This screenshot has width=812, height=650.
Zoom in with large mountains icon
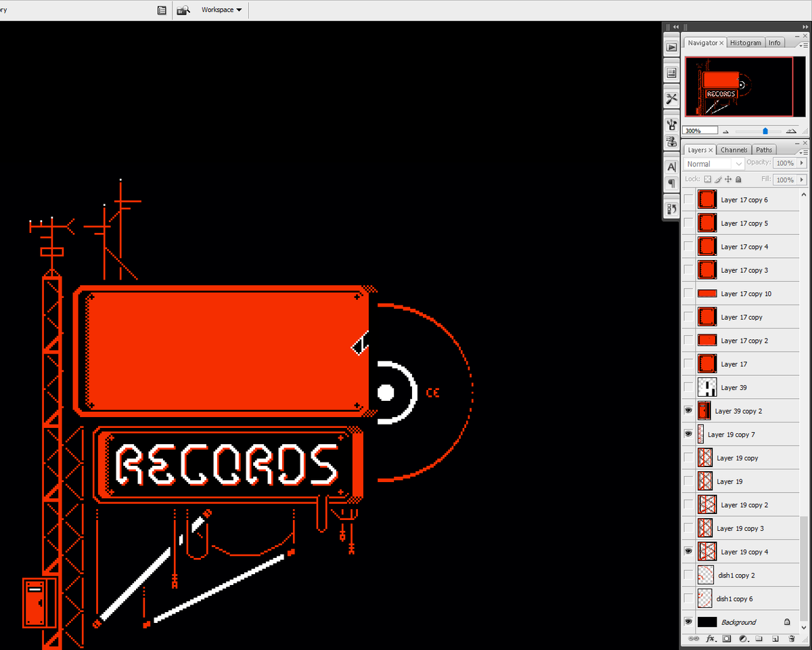click(791, 131)
